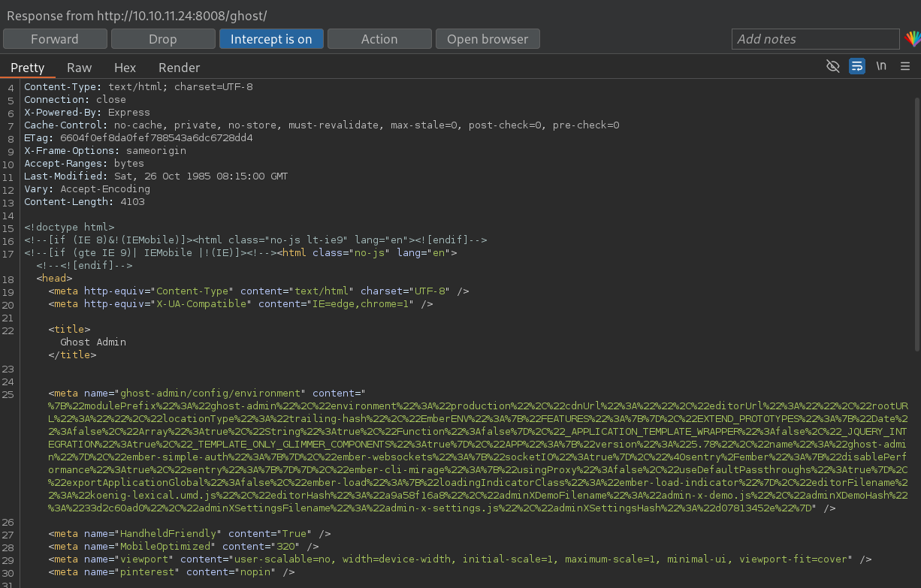
Task: Drop the intercepted response
Action: pyautogui.click(x=162, y=39)
